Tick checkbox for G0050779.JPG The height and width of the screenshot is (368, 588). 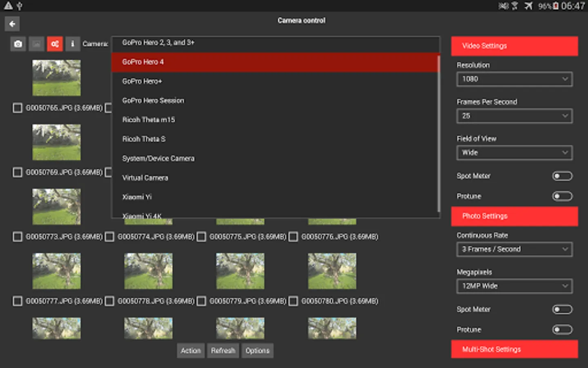pyautogui.click(x=201, y=301)
